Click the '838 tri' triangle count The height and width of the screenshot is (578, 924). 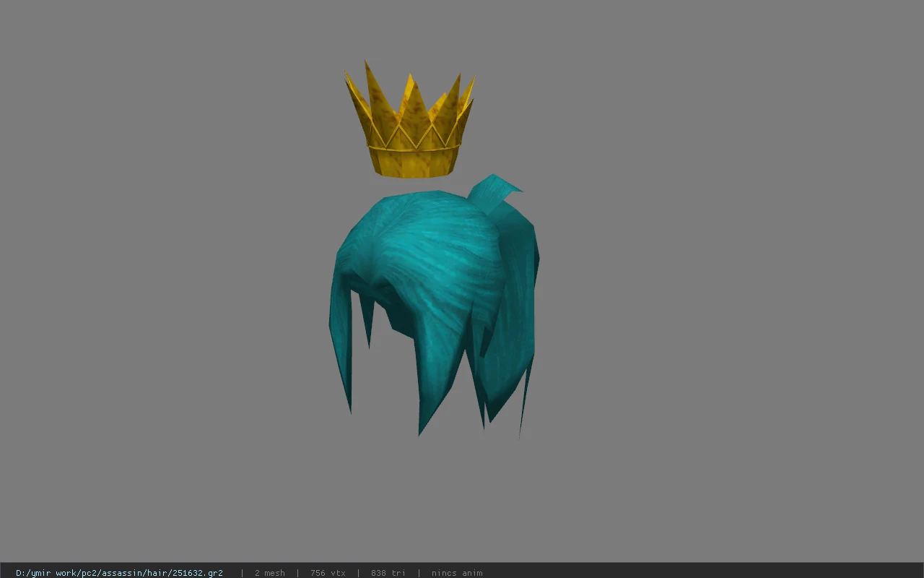tap(388, 573)
